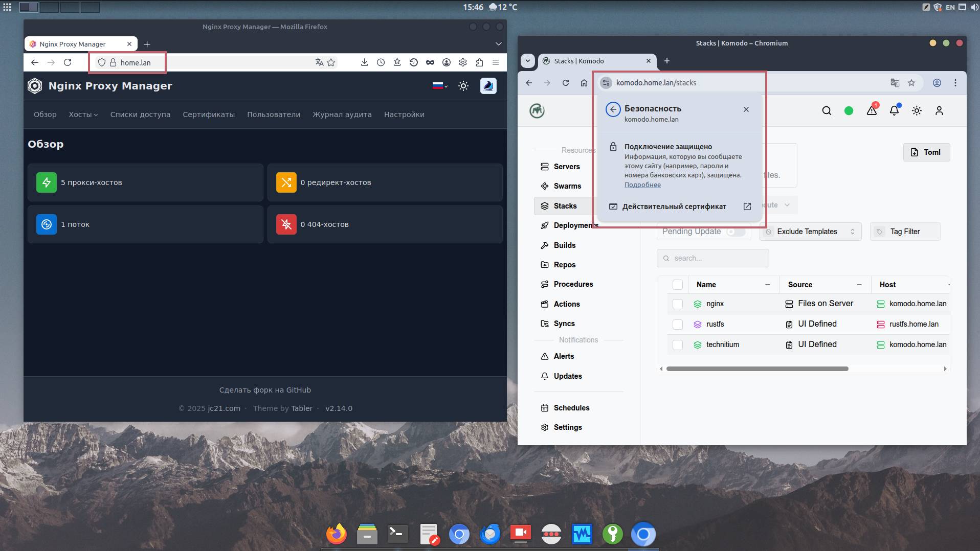980x551 pixels.
Task: Open the Builds section
Action: click(564, 245)
